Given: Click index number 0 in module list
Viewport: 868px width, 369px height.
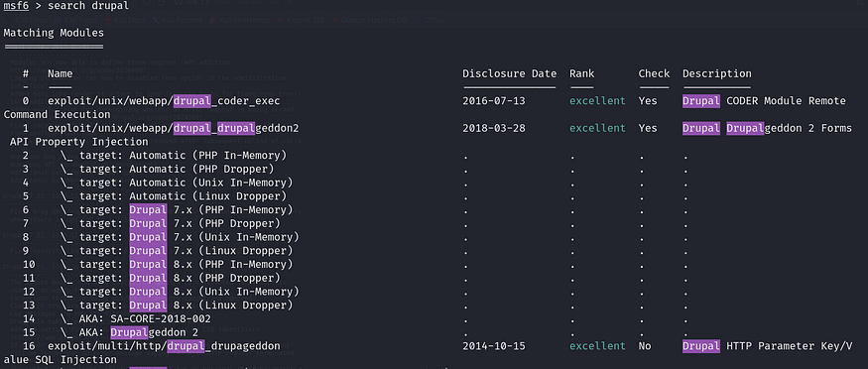Looking at the screenshot, I should [26, 101].
